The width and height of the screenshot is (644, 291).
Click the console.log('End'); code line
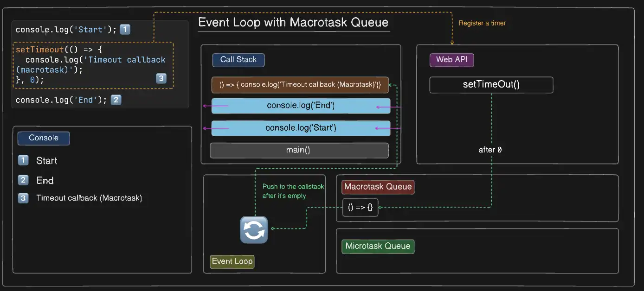tap(61, 100)
